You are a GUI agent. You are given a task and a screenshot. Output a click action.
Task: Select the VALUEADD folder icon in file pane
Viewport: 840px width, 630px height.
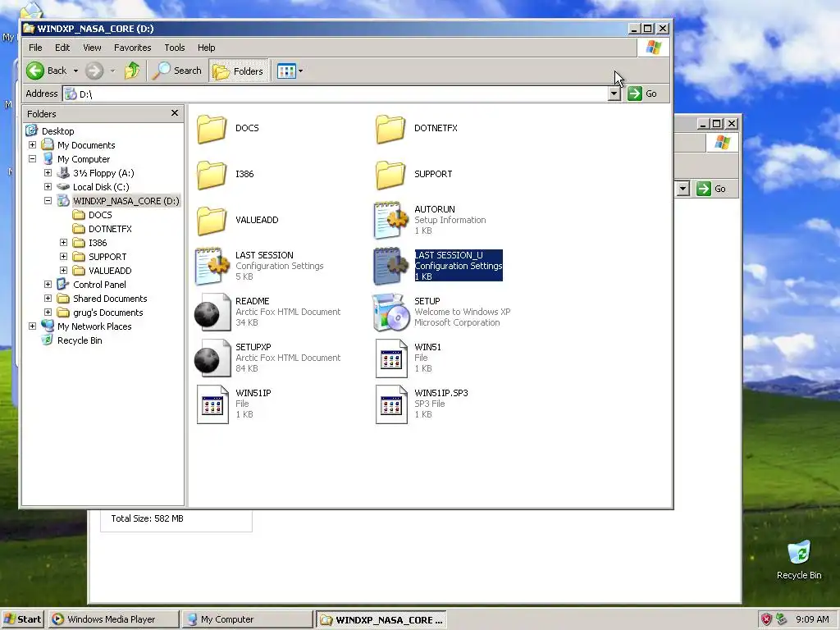coord(212,220)
